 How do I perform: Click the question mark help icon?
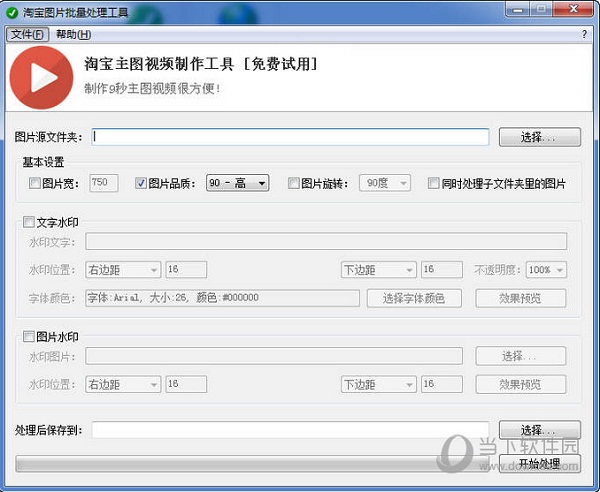584,34
